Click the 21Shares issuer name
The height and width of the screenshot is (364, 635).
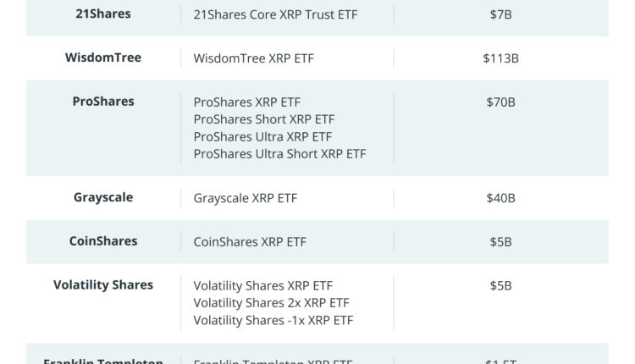click(103, 14)
